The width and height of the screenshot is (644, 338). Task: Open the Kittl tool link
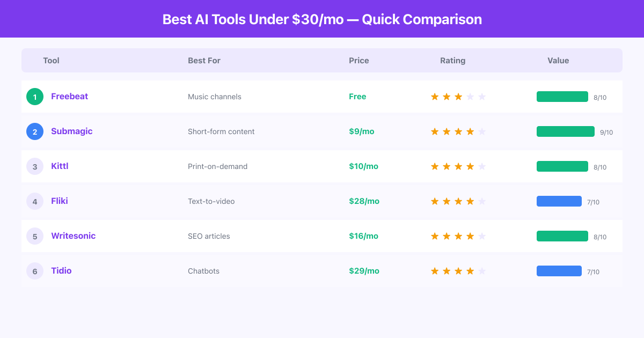tap(60, 166)
